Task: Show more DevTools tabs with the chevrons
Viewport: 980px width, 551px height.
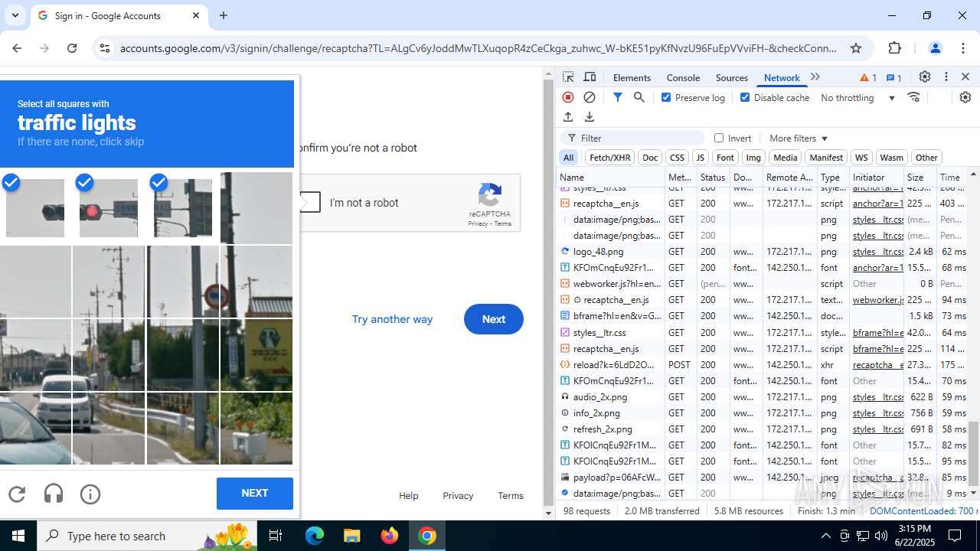Action: (815, 77)
